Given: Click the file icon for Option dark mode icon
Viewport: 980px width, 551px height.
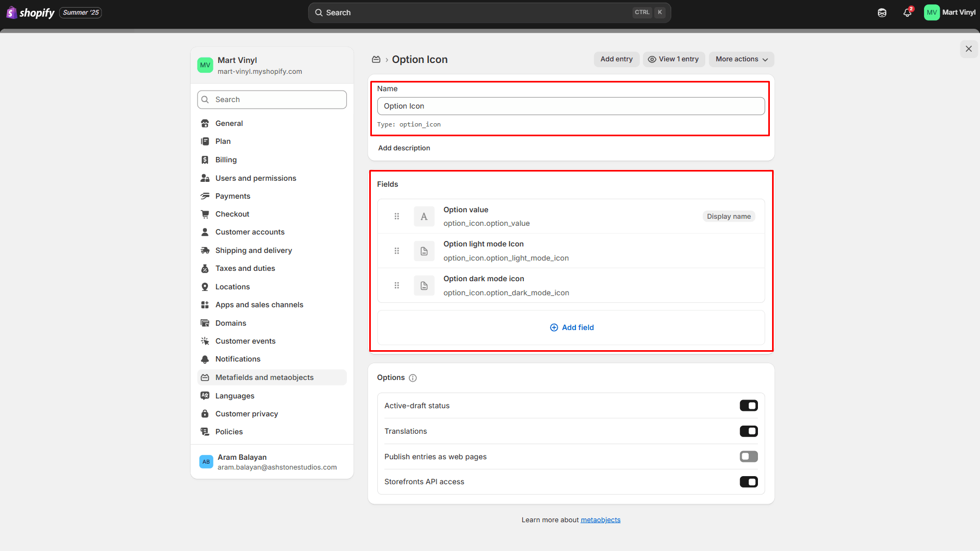Looking at the screenshot, I should [x=424, y=286].
